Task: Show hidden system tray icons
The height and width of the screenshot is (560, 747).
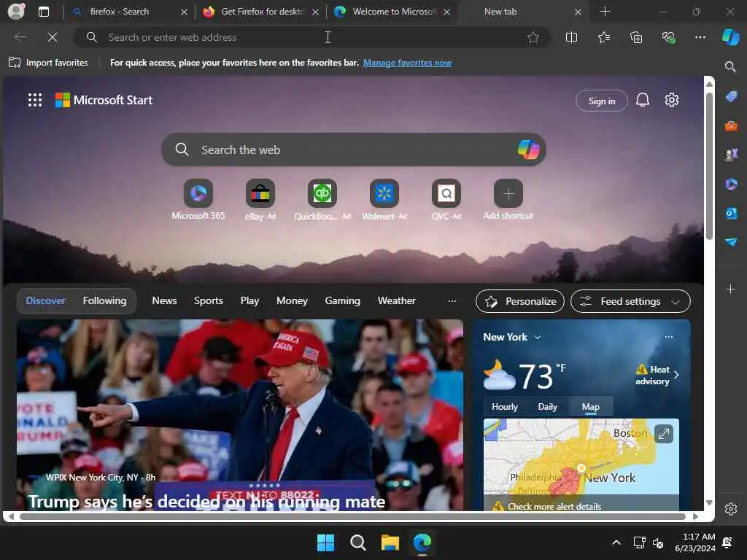Action: click(616, 542)
